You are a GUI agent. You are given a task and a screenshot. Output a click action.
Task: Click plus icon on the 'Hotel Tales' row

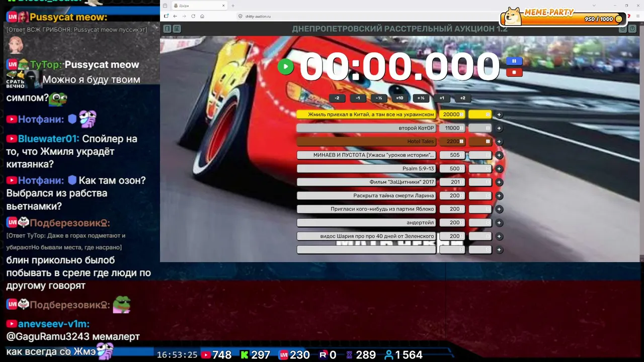click(499, 142)
